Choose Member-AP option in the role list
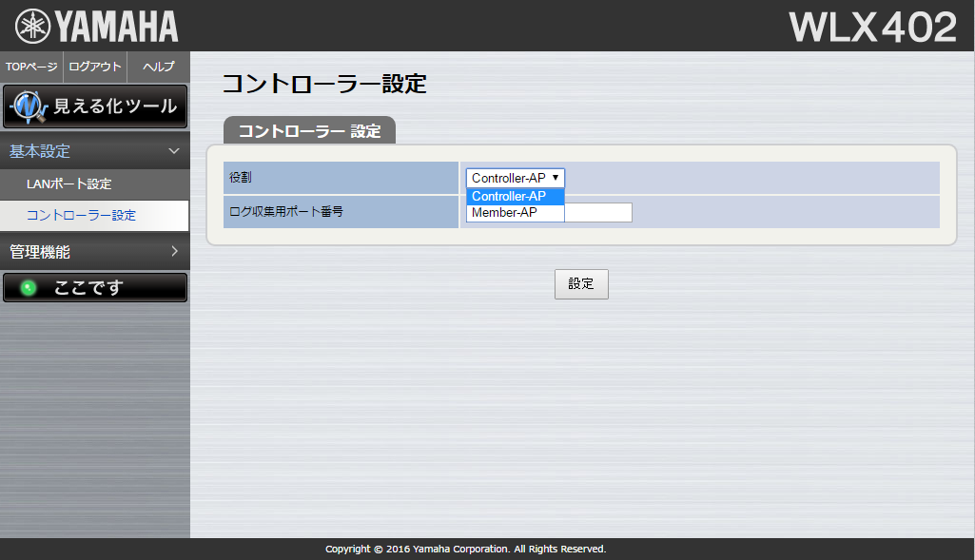 coord(515,213)
